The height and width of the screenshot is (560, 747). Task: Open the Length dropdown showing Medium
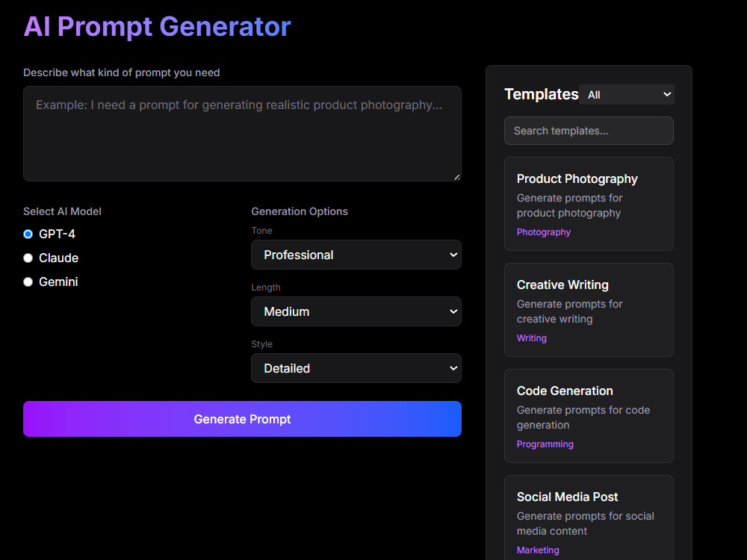pos(356,311)
